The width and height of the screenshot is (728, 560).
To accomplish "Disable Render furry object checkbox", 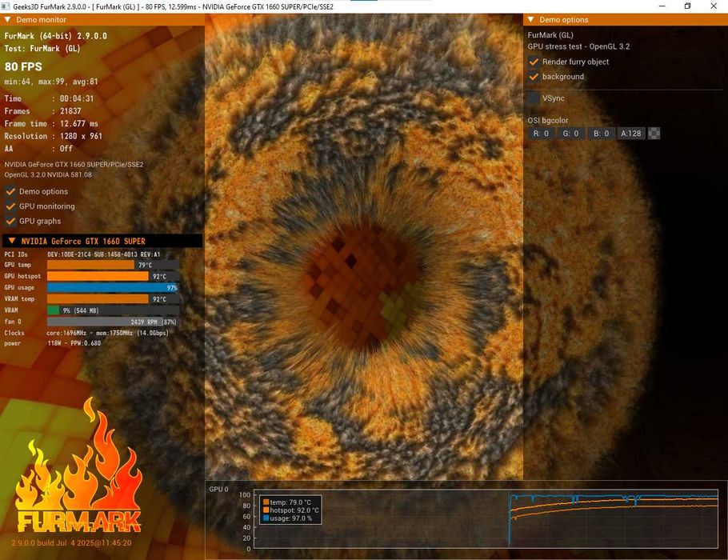I will click(534, 62).
